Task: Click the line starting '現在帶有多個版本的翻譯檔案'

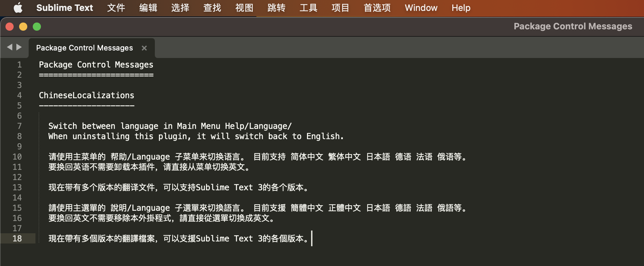Action: (x=179, y=239)
